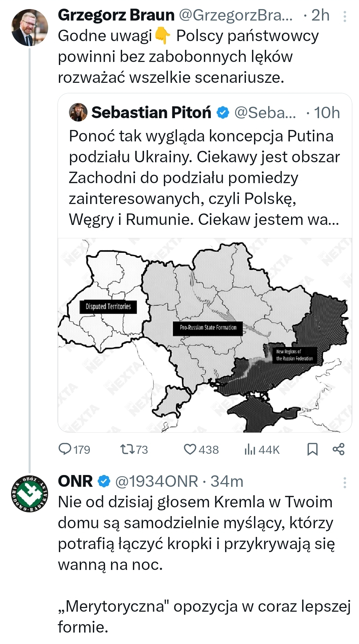
Task: Bookmark the Grzegorz Braun tweet
Action: click(313, 449)
